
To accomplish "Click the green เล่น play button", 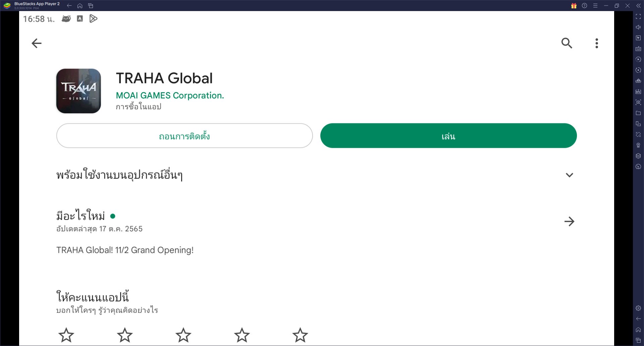I will 448,136.
